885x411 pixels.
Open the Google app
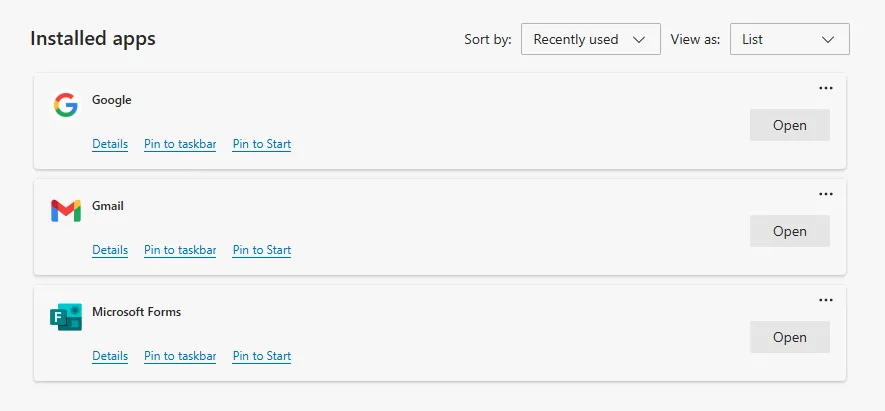click(x=789, y=125)
